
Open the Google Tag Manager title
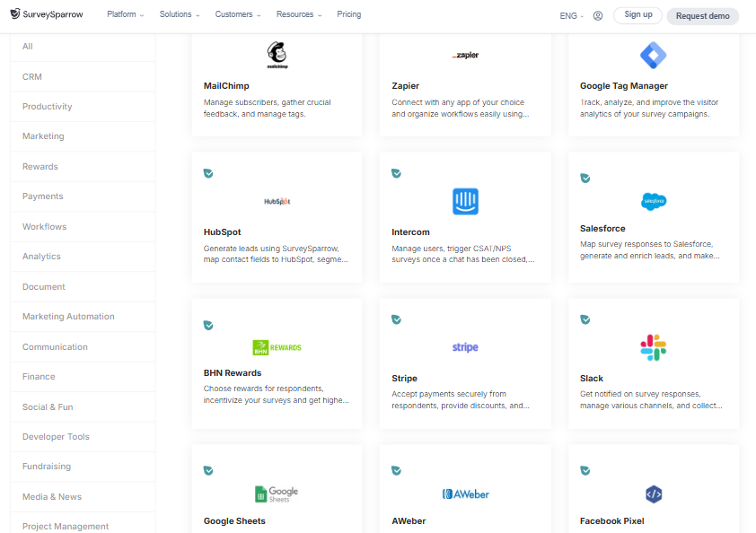[x=624, y=86]
